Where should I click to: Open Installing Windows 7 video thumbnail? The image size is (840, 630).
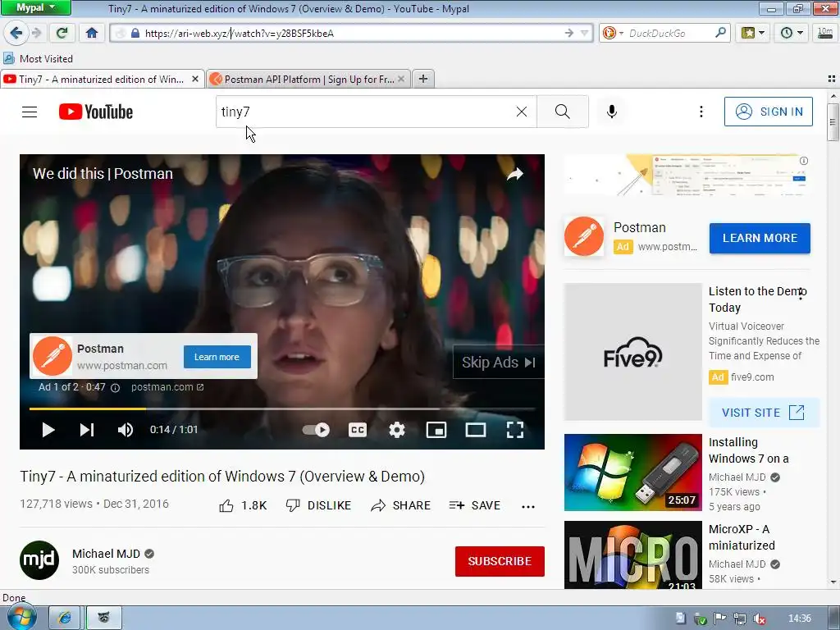point(632,472)
